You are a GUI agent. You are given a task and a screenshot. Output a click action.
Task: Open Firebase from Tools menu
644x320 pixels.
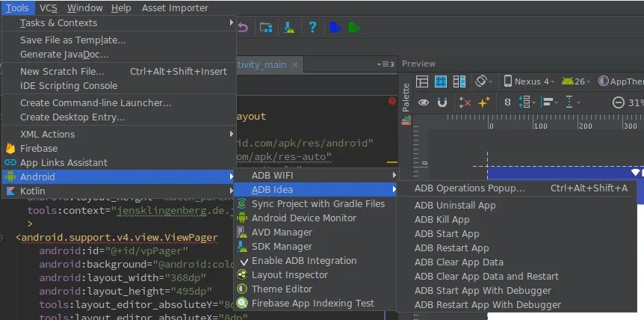(x=119, y=148)
